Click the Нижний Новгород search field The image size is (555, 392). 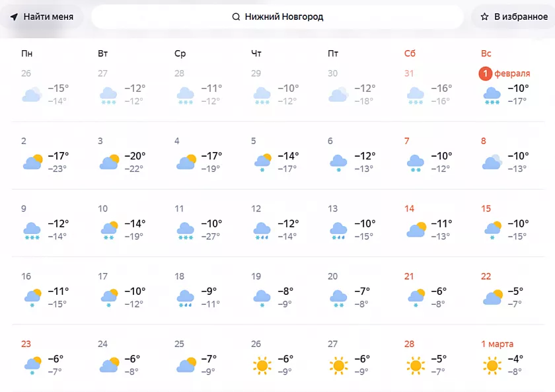tap(277, 17)
